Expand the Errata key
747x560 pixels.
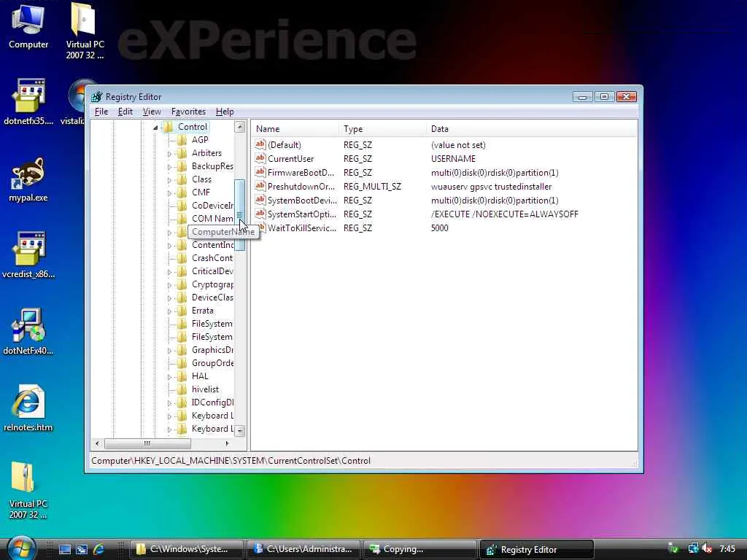click(169, 311)
